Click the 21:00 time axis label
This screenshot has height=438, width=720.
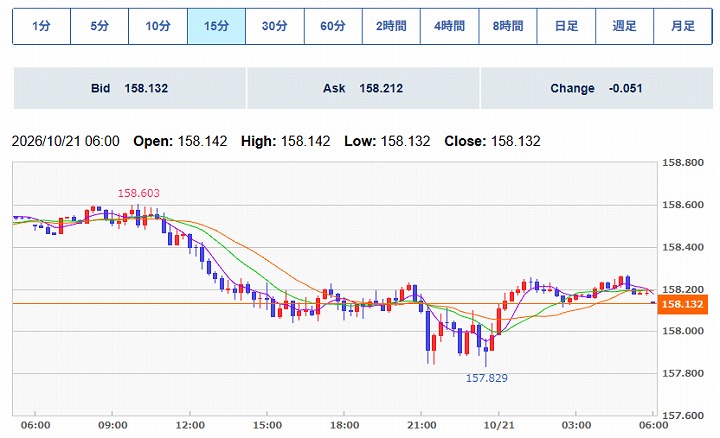pyautogui.click(x=422, y=425)
